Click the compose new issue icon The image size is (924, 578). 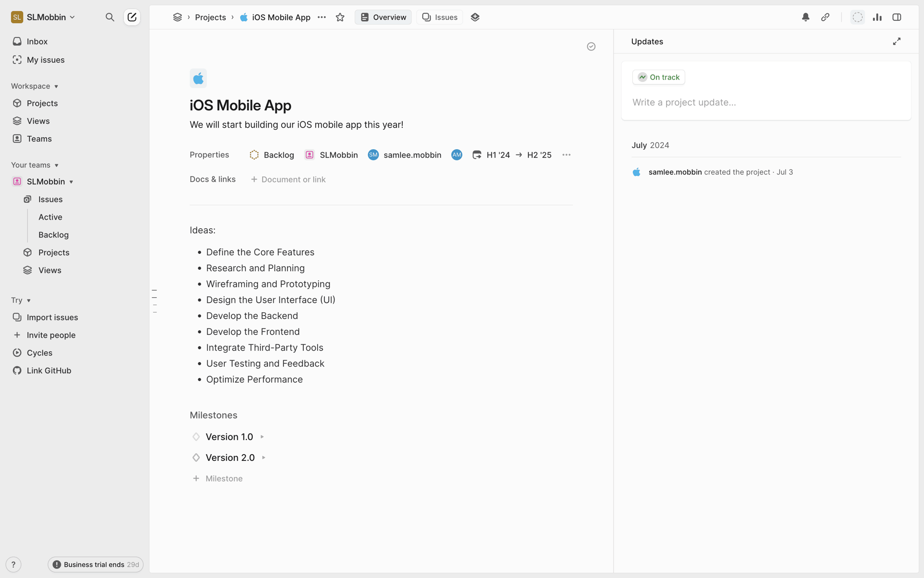pyautogui.click(x=132, y=17)
